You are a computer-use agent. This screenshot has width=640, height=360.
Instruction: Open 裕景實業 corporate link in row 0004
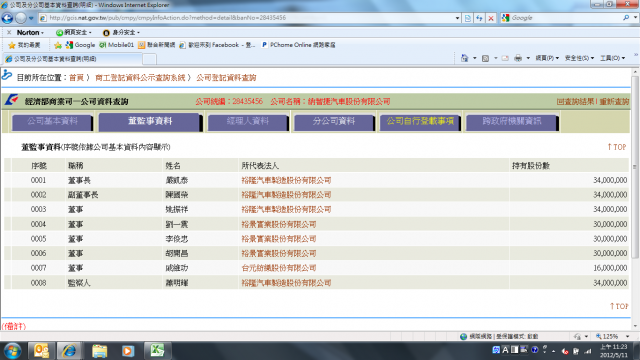point(279,224)
